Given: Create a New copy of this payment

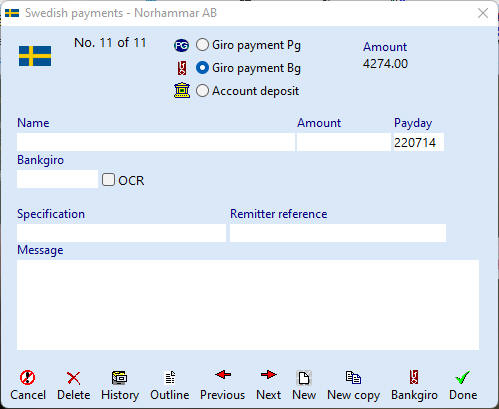Looking at the screenshot, I should (x=353, y=377).
